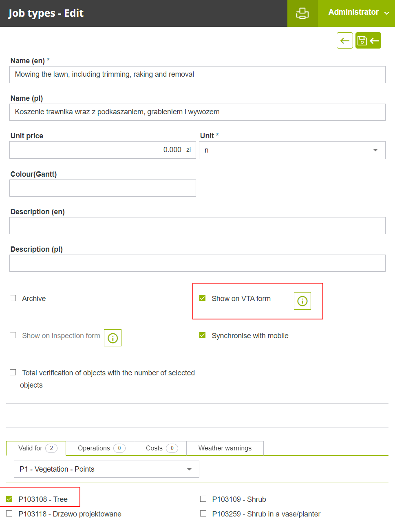Image resolution: width=395 pixels, height=532 pixels.
Task: Open the Administrator user menu
Action: pyautogui.click(x=358, y=13)
